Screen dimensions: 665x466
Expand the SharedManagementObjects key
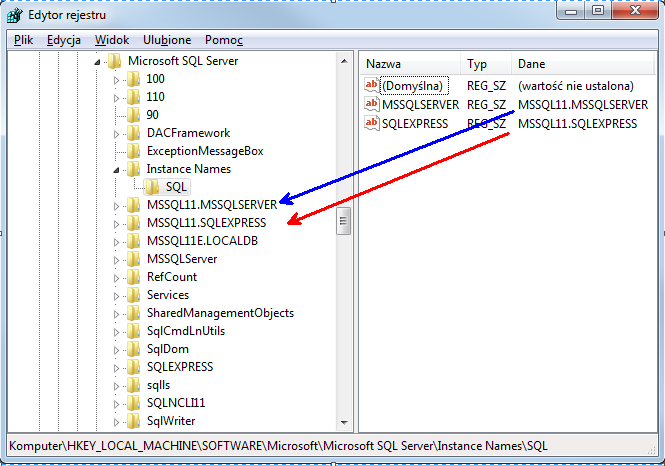(116, 314)
